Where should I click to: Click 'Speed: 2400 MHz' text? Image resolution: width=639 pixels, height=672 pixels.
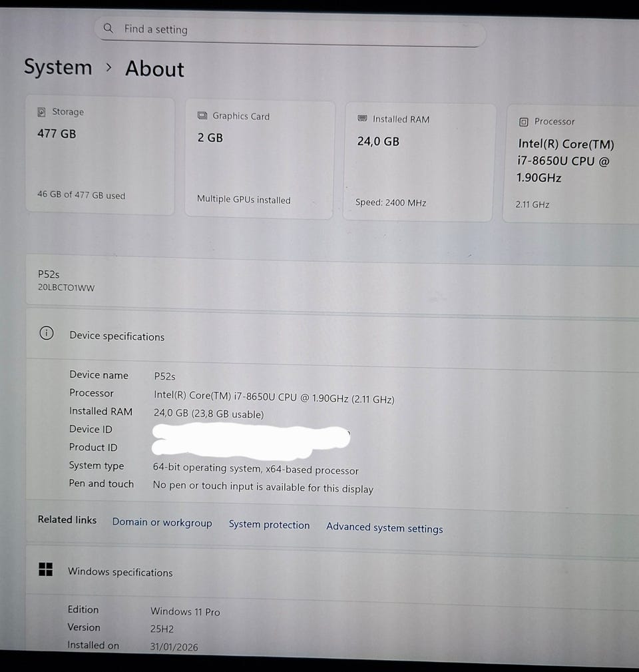pyautogui.click(x=391, y=202)
